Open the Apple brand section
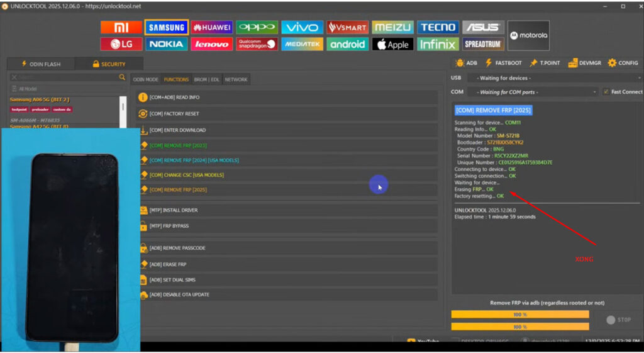644x353 pixels. pos(392,45)
